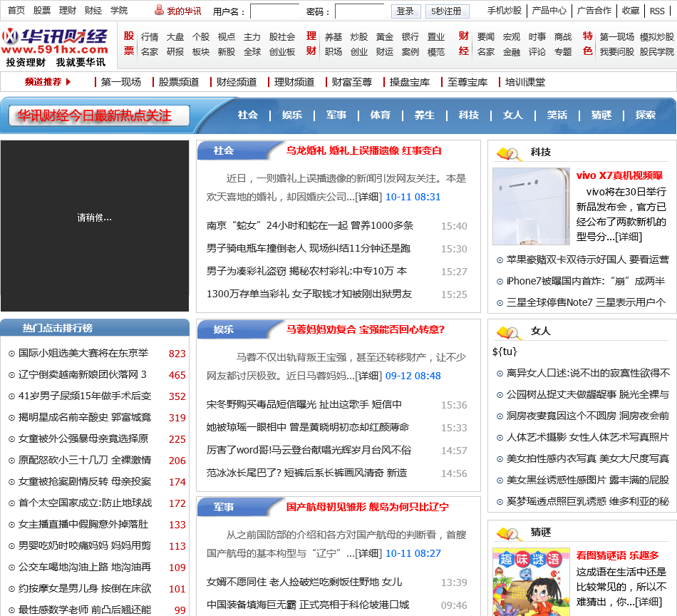Click the [详细] link in 社会 summary
This screenshot has width=677, height=616.
[368, 197]
